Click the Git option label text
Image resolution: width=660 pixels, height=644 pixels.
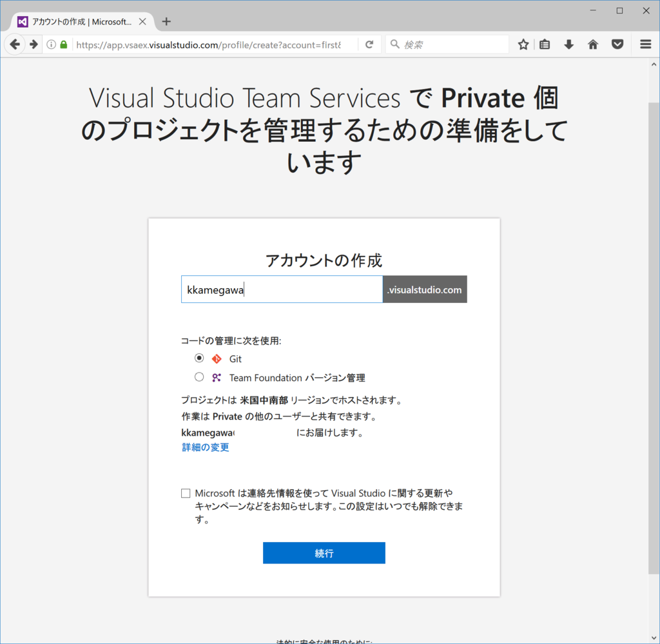pos(235,359)
